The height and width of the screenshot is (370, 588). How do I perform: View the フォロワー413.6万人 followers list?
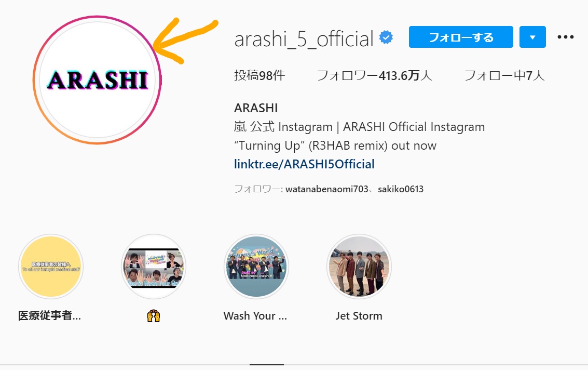374,75
